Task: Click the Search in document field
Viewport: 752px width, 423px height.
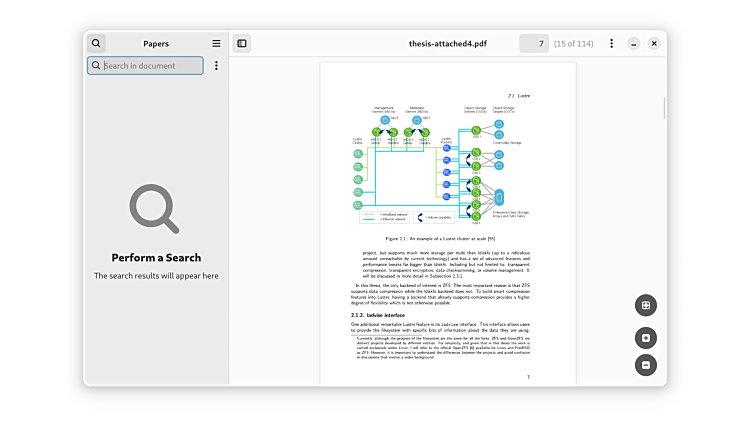Action: (x=152, y=66)
